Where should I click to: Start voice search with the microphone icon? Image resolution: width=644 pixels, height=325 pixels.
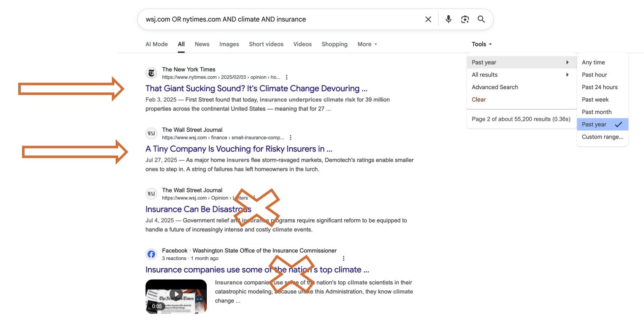[x=448, y=19]
